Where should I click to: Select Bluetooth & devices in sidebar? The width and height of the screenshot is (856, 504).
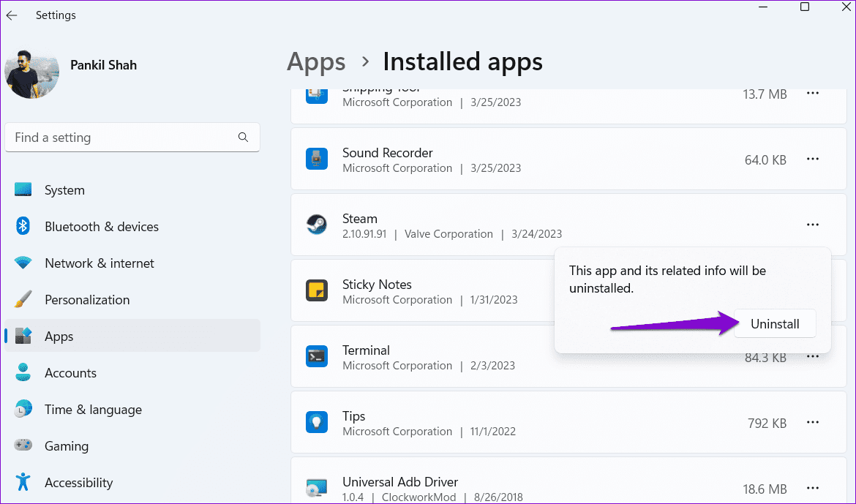101,227
